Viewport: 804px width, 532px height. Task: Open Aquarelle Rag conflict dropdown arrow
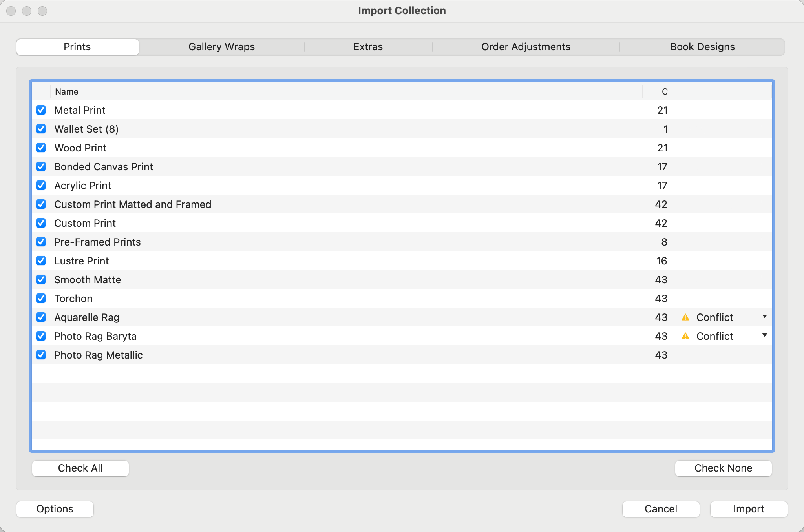[x=764, y=317]
